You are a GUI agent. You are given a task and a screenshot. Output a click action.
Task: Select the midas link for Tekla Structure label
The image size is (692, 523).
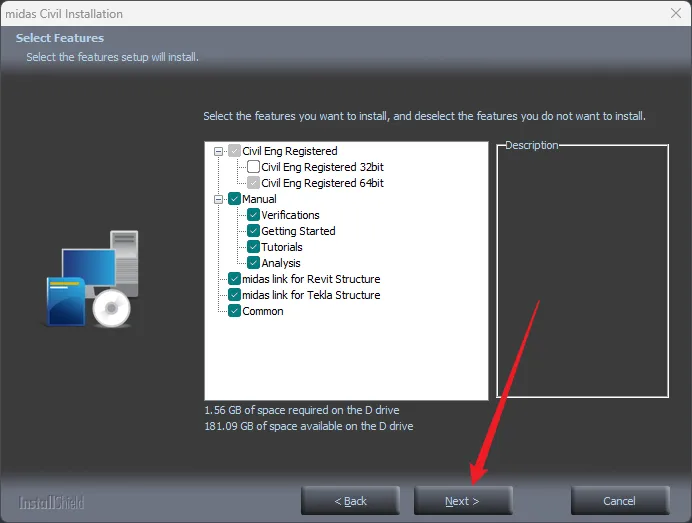(311, 295)
